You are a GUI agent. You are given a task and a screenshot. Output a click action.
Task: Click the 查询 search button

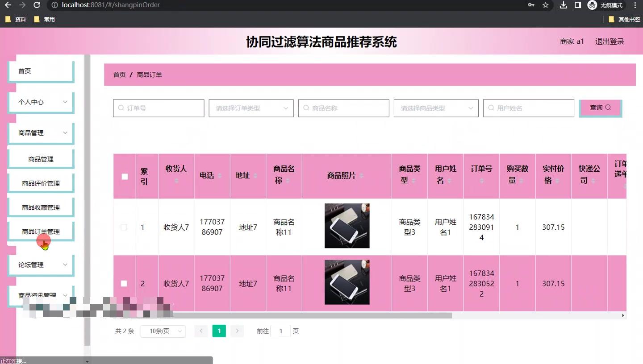pyautogui.click(x=600, y=108)
